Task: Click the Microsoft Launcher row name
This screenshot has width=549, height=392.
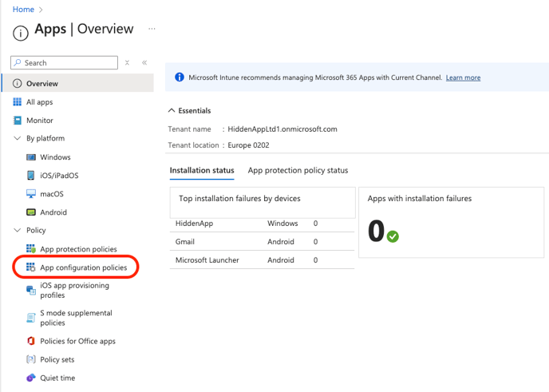Action: click(207, 260)
